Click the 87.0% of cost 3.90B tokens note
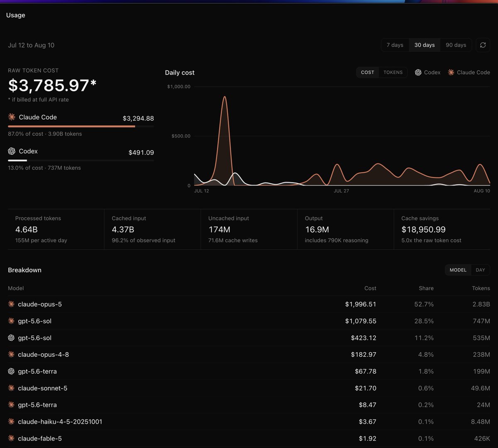The height and width of the screenshot is (448, 498). coord(45,134)
